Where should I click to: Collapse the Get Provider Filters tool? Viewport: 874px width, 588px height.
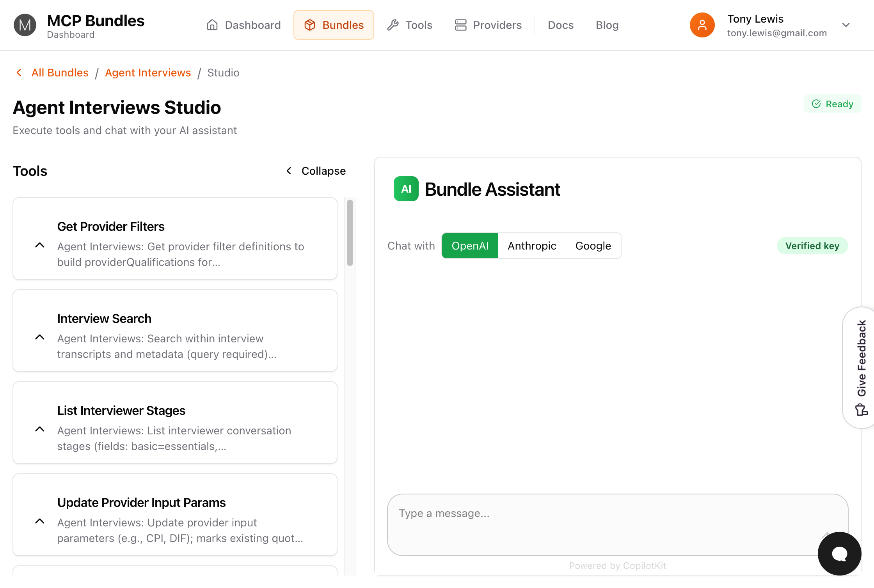coord(40,245)
